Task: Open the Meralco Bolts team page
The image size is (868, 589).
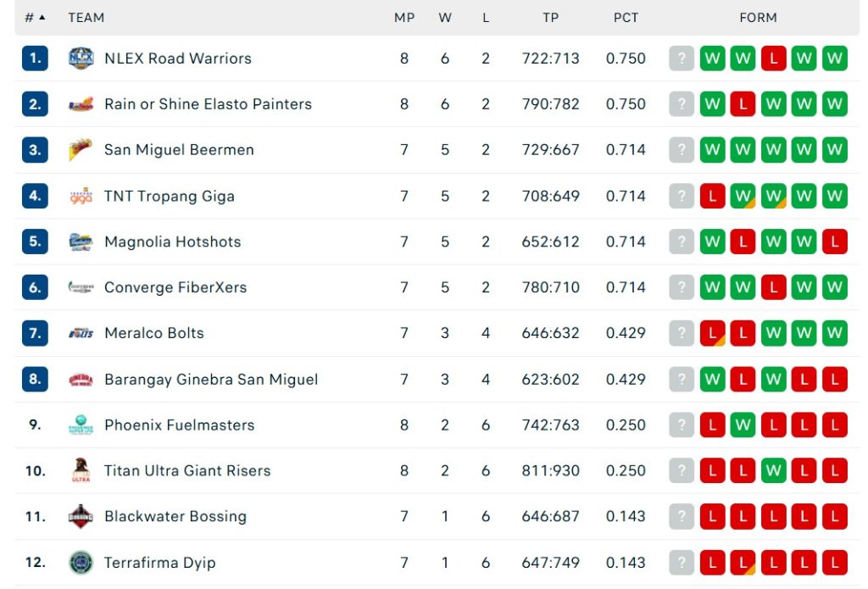Action: 153,332
